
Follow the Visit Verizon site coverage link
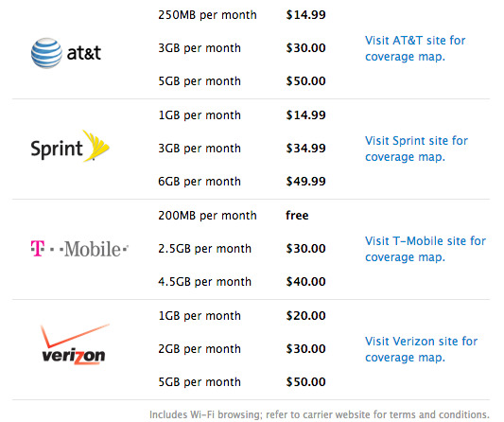(x=421, y=349)
